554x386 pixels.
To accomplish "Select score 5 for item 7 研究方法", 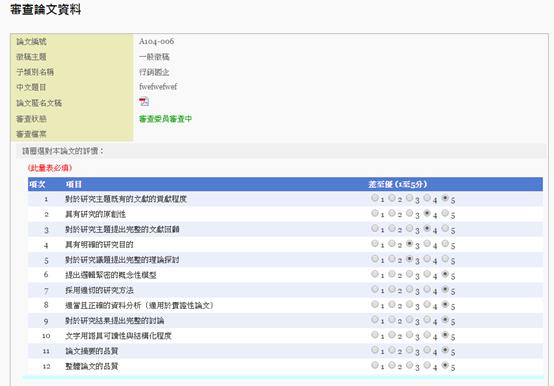I will [x=445, y=290].
